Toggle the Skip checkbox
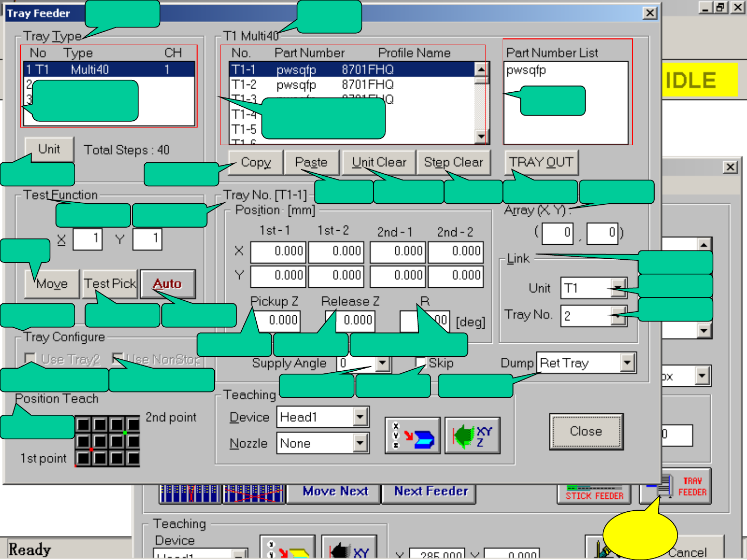 (421, 363)
